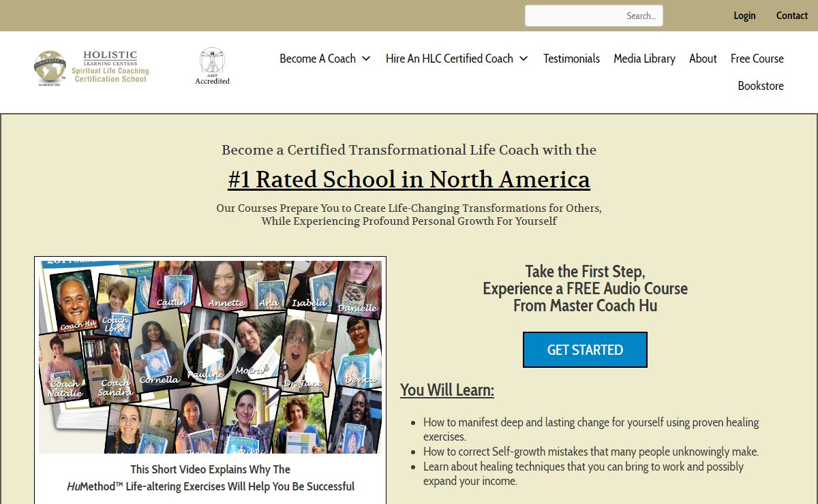Expand the Hire An HLC Certified Coach chevron
The height and width of the screenshot is (504, 818).
[x=524, y=59]
